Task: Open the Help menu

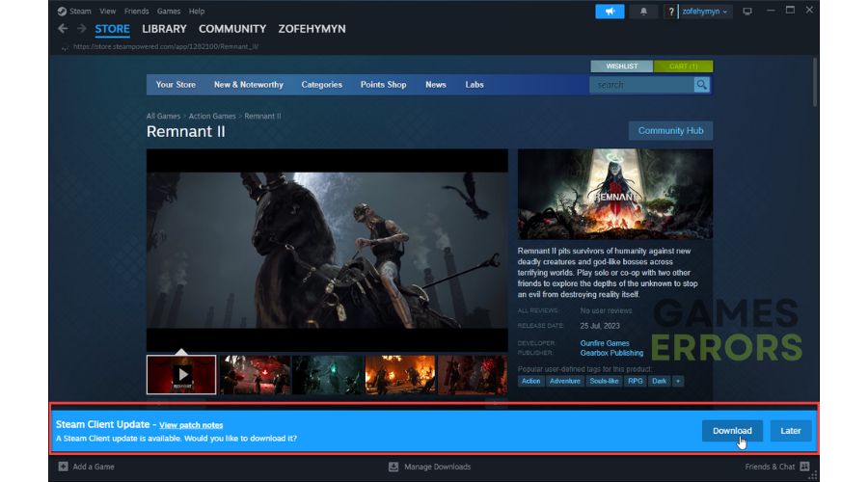Action: click(x=197, y=11)
